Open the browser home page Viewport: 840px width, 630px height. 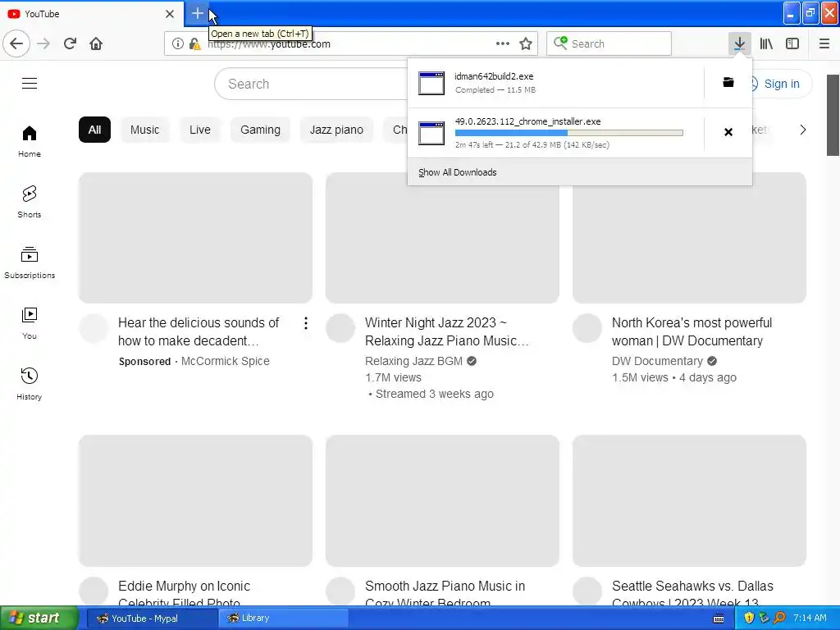click(x=96, y=43)
